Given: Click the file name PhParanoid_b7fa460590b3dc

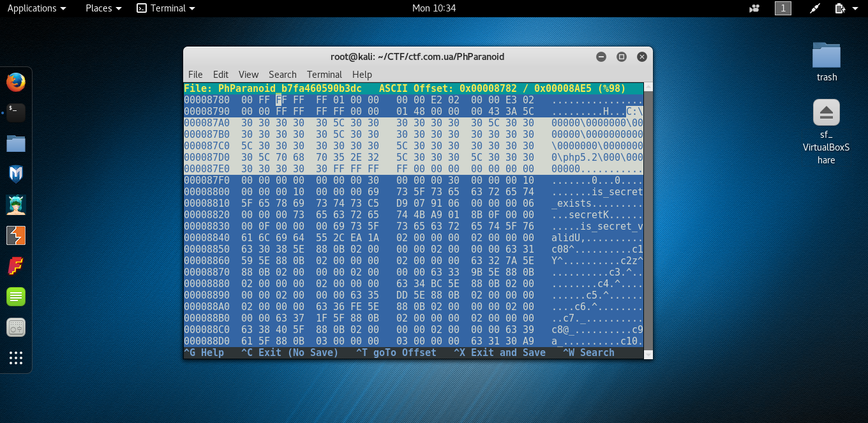Looking at the screenshot, I should click(290, 89).
